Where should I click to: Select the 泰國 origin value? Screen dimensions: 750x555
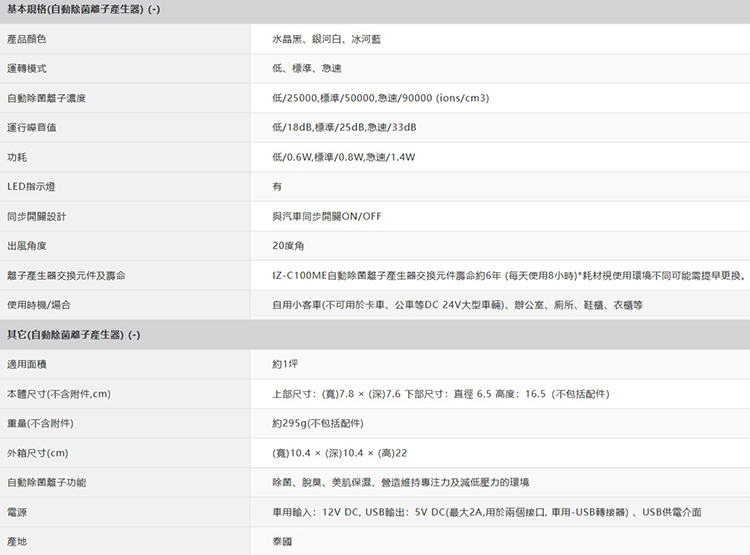point(281,541)
